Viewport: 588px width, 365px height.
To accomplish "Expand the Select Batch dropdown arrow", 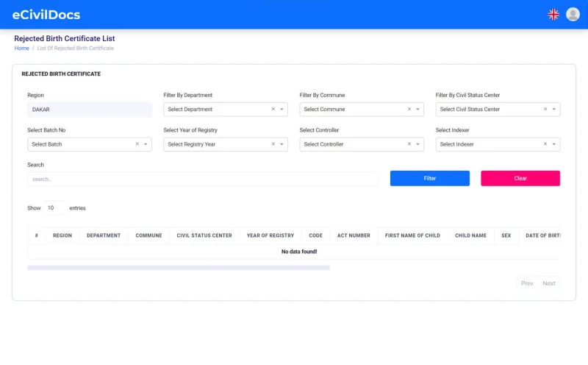I will [146, 144].
